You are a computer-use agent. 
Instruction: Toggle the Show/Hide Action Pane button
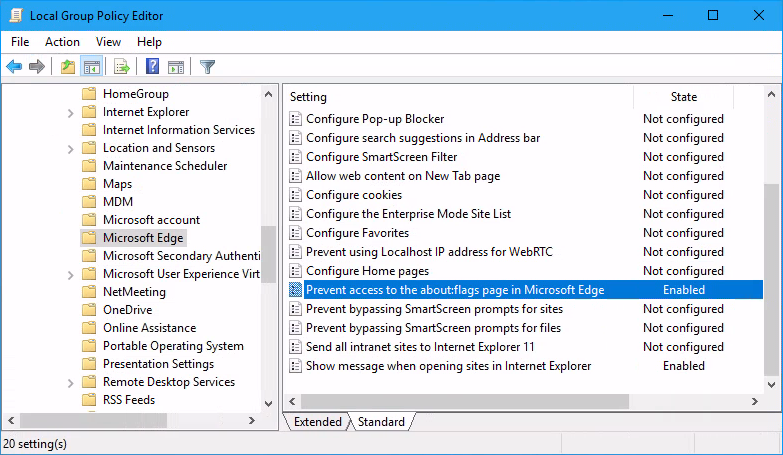(176, 67)
